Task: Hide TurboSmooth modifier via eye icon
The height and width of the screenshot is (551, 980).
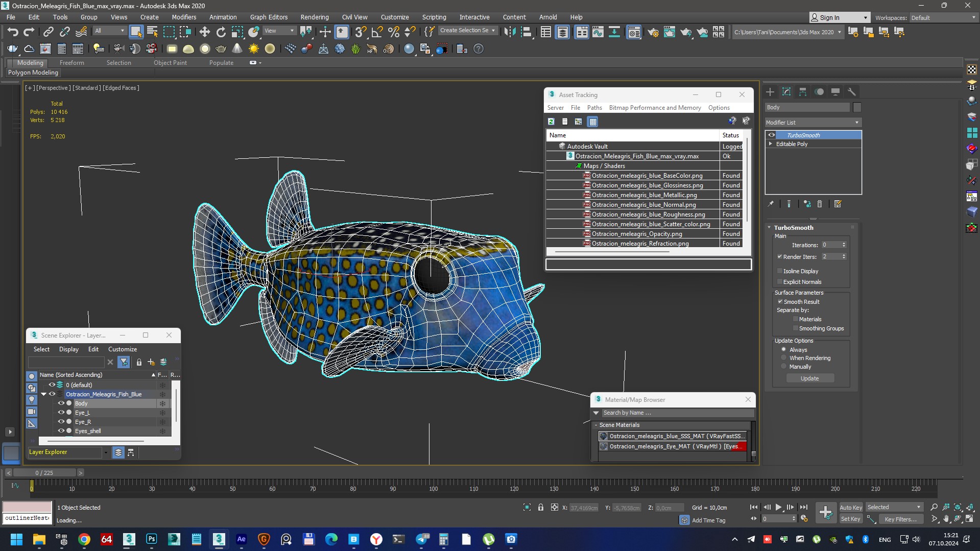Action: 772,135
